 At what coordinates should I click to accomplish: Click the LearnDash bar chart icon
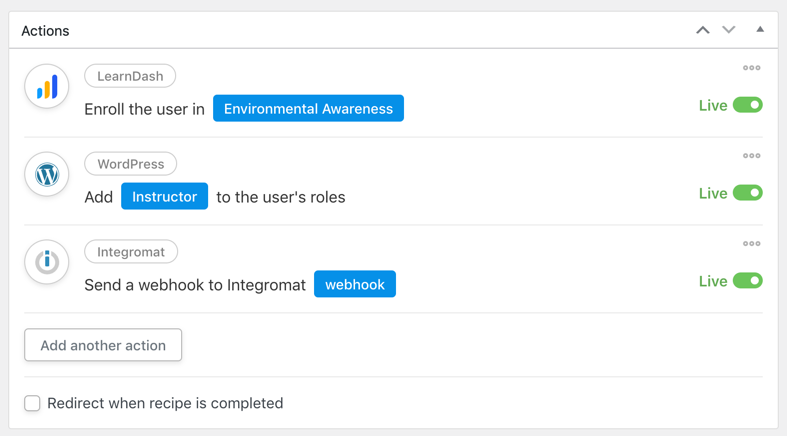point(47,87)
